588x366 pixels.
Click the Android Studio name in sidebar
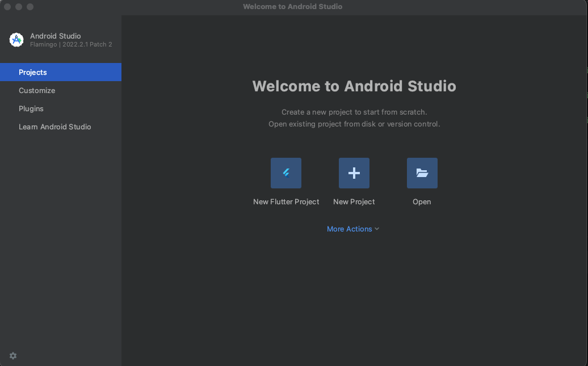56,36
